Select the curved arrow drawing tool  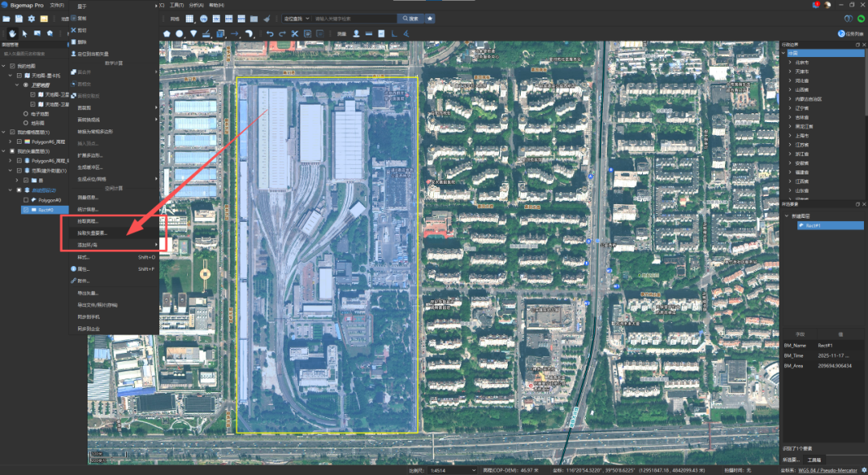pos(249,34)
